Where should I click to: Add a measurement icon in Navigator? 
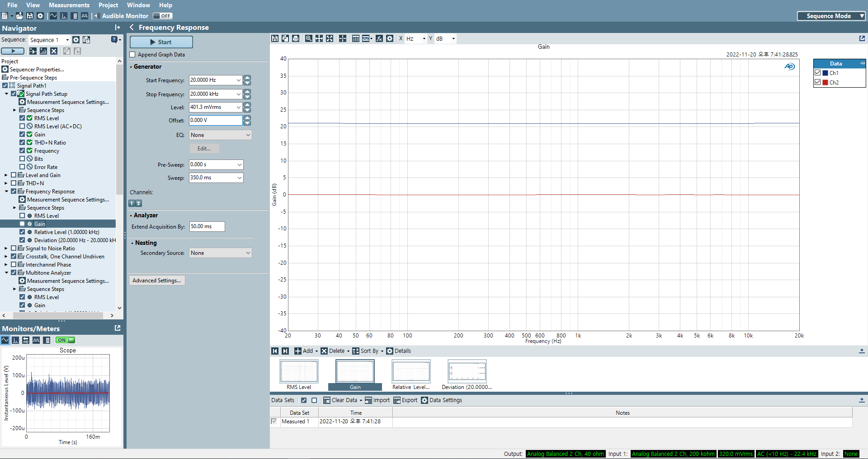point(43,51)
